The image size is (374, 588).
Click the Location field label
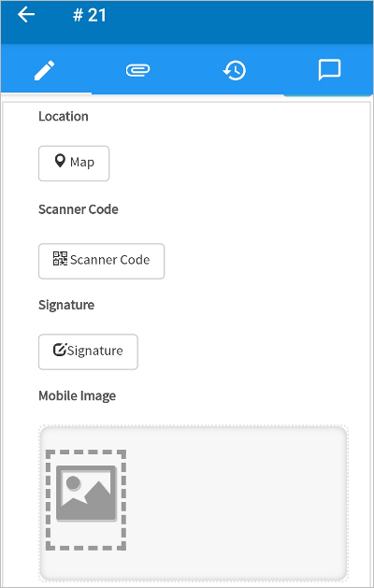64,116
